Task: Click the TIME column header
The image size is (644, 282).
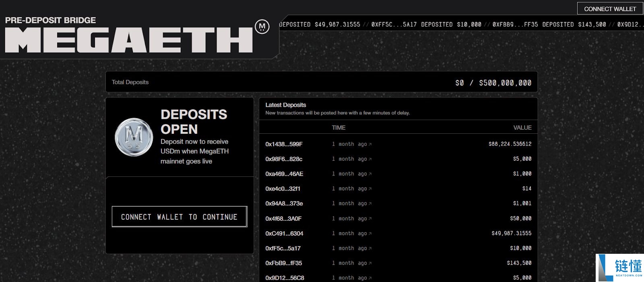Action: click(x=339, y=128)
